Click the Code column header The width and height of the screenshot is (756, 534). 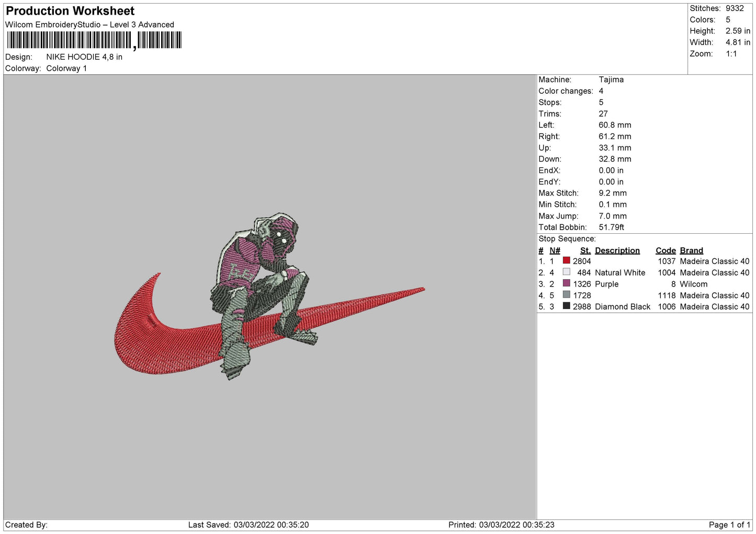pos(665,251)
